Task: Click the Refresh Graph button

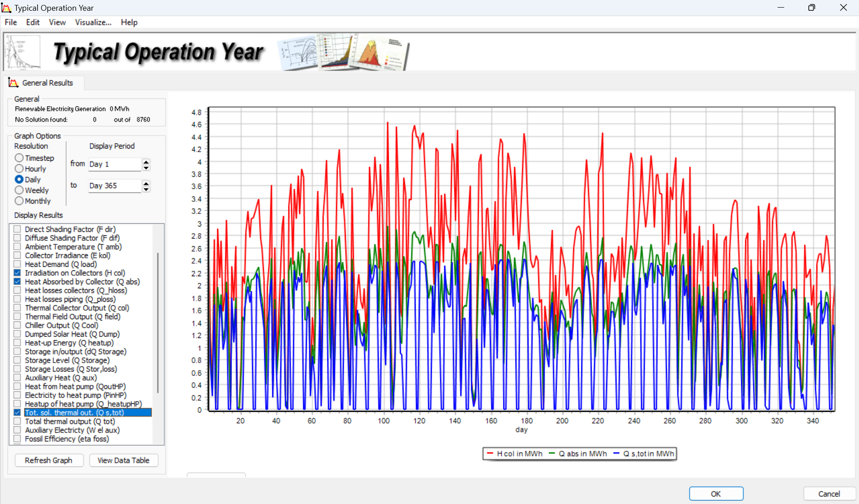Action: [48, 460]
